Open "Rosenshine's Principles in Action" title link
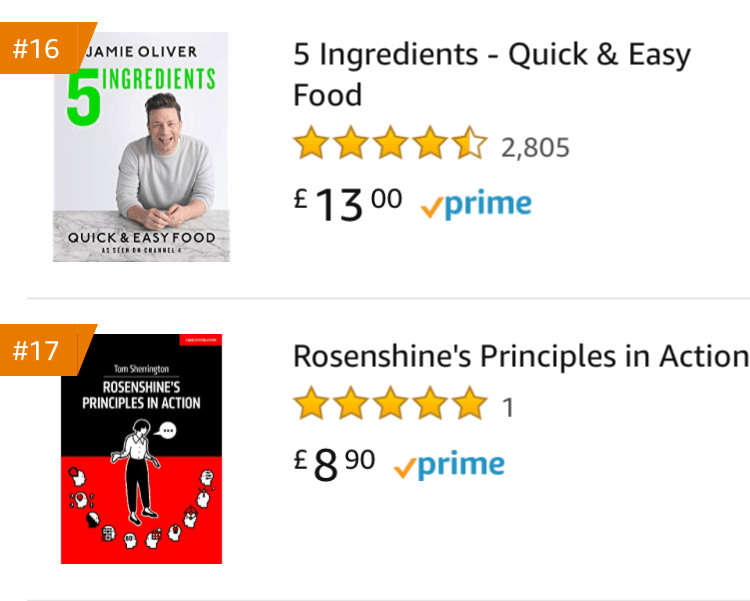 pos(520,356)
